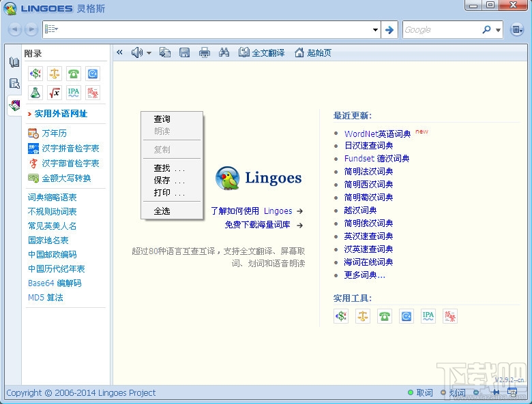Click the 起始页 home button

[x=313, y=52]
